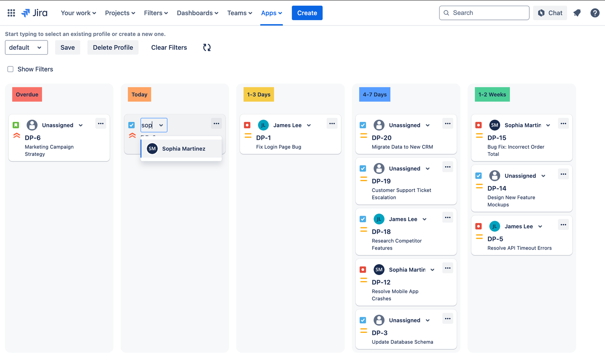The height and width of the screenshot is (364, 605).
Task: Click the Create button
Action: click(307, 13)
